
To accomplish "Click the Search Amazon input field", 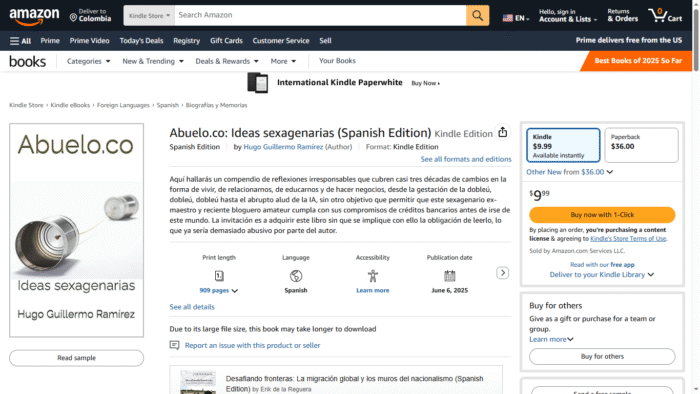I will pyautogui.click(x=320, y=15).
